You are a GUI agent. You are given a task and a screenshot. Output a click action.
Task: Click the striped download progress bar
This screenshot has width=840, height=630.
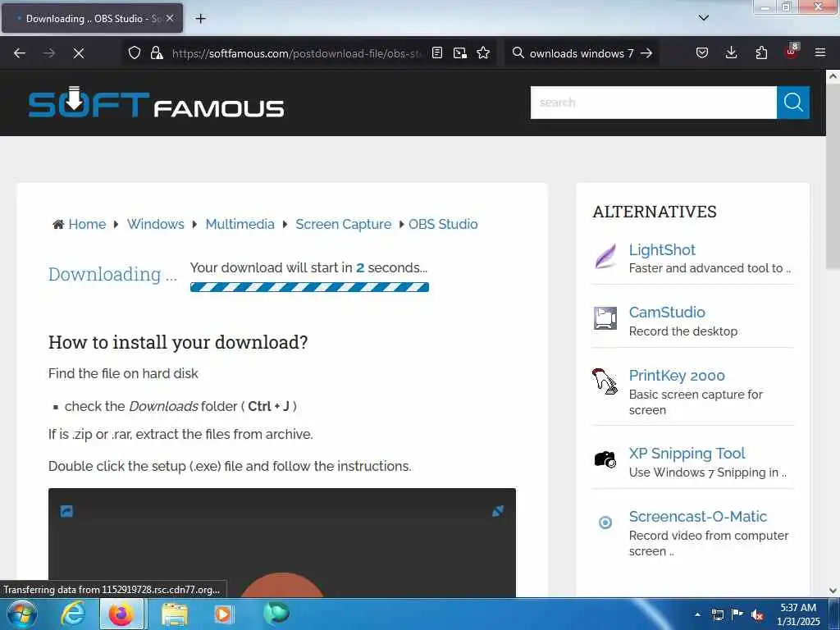point(309,287)
